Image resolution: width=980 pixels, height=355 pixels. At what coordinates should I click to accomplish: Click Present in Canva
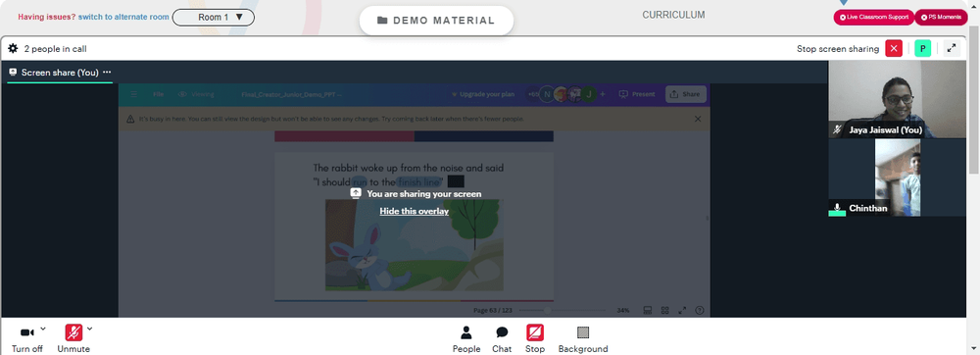coord(637,94)
